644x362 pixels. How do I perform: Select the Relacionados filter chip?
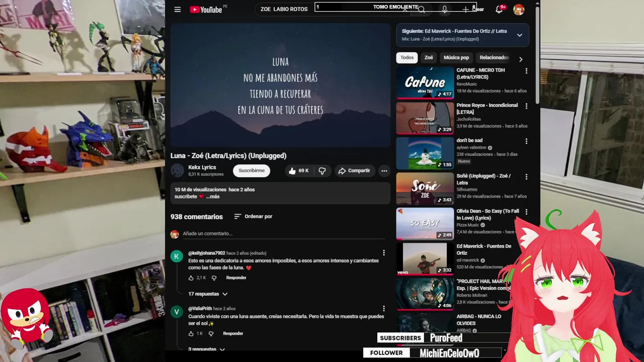click(x=494, y=57)
